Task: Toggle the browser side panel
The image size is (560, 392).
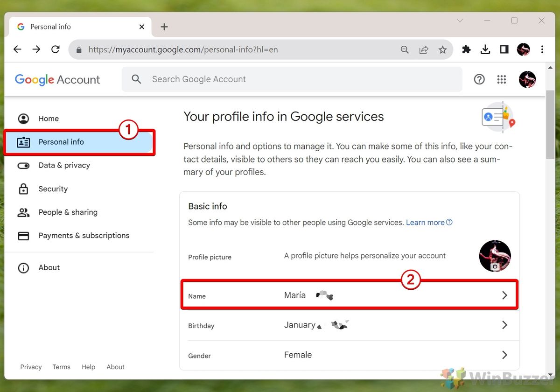Action: point(504,49)
